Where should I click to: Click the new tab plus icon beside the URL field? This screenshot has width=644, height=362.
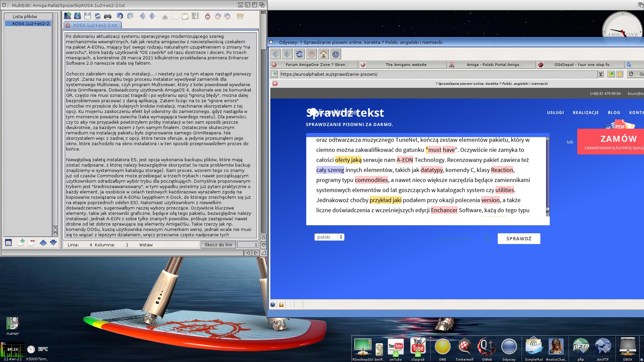tap(274, 74)
